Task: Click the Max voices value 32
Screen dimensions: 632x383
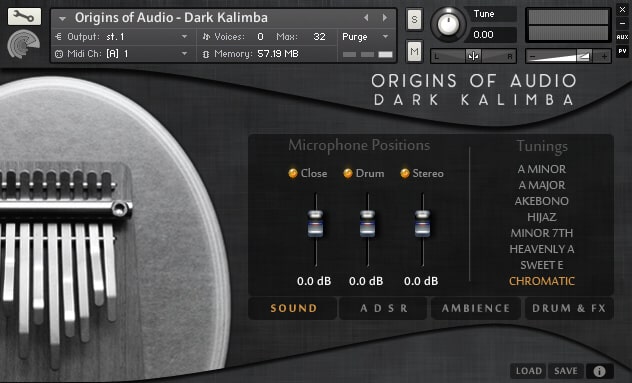Action: click(319, 37)
